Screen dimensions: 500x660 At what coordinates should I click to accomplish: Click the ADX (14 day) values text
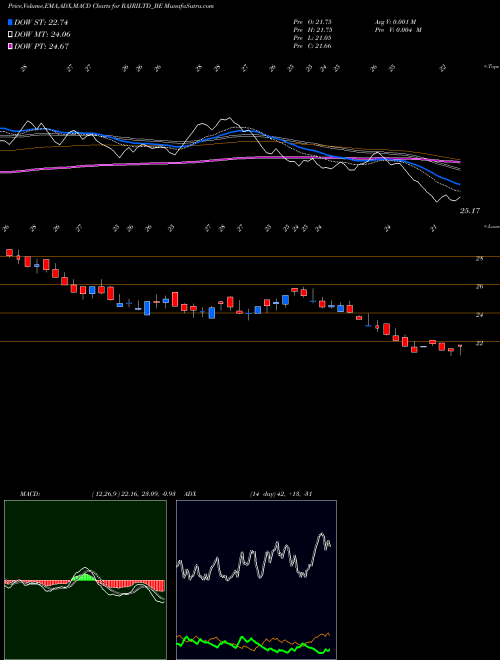pyautogui.click(x=281, y=494)
